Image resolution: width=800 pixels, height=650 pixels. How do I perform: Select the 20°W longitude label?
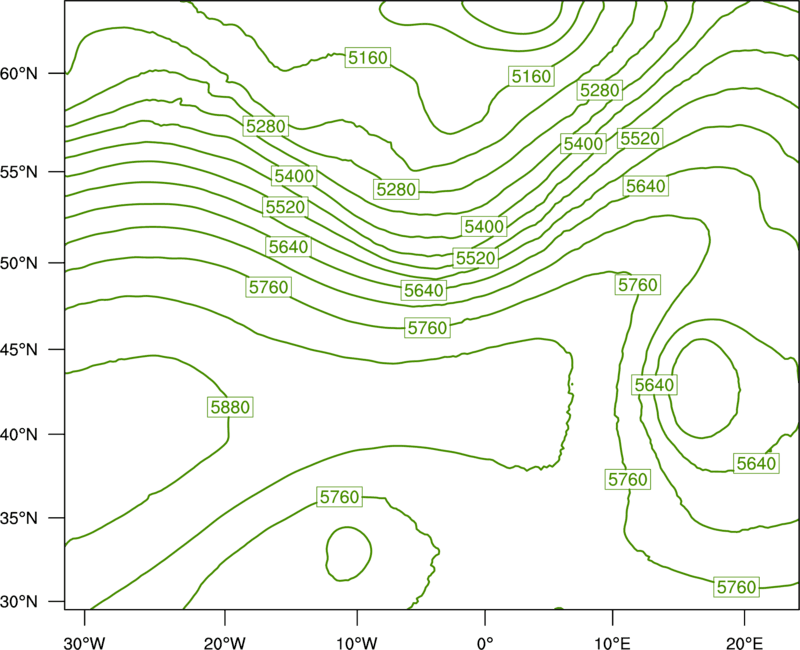225,643
